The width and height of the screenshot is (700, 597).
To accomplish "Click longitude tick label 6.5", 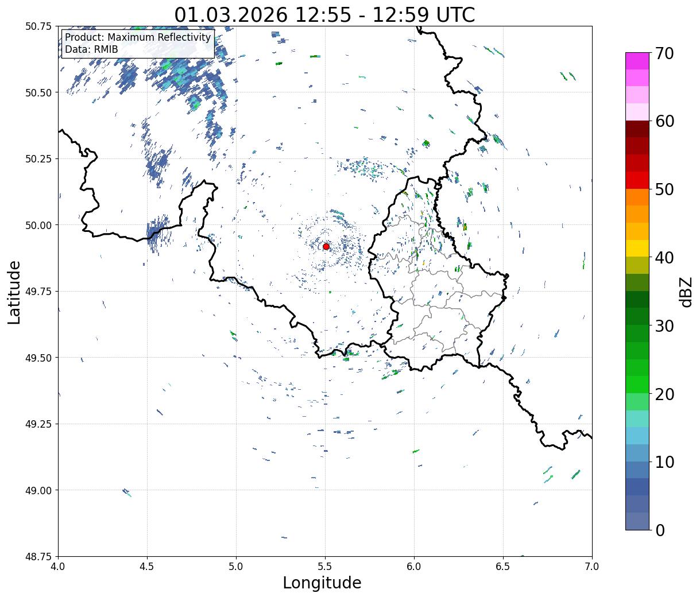I will [503, 566].
